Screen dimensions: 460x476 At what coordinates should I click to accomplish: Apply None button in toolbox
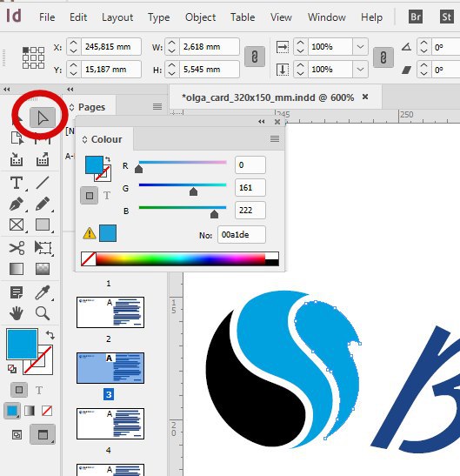point(47,411)
